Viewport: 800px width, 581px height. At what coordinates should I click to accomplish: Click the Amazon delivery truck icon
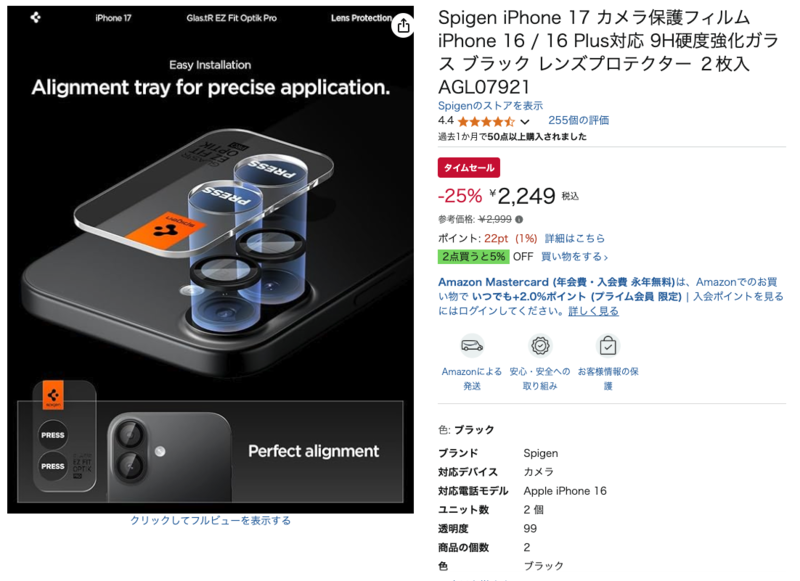point(472,346)
